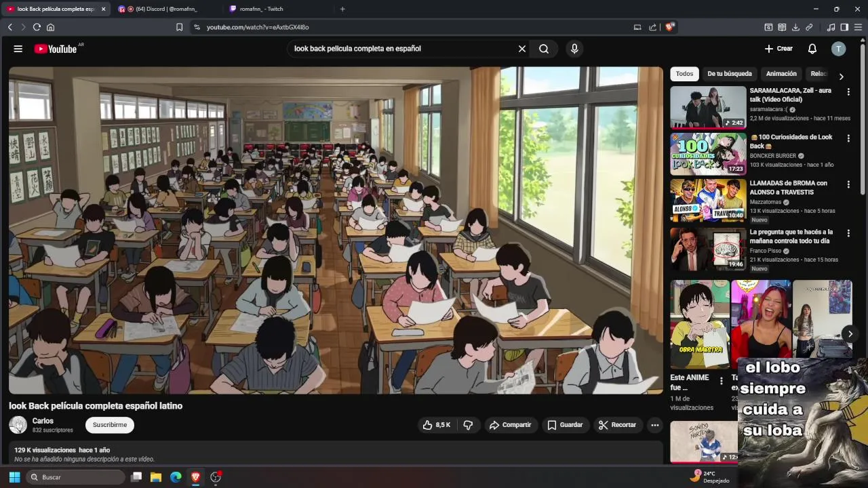This screenshot has width=868, height=488.
Task: Open the Brave main menu
Action: pos(858,27)
